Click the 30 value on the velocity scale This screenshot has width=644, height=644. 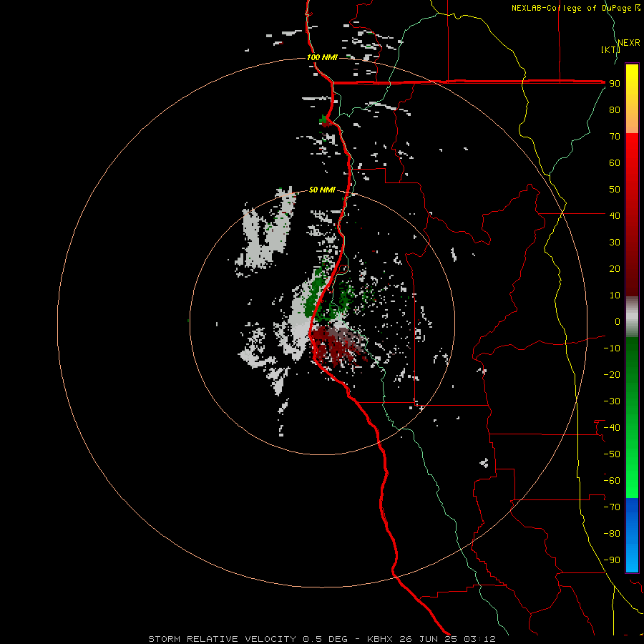(615, 243)
